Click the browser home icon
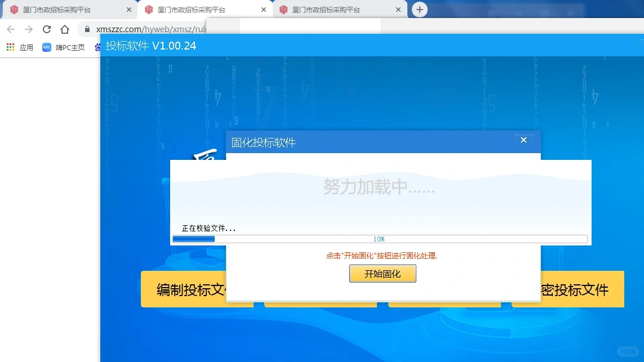This screenshot has height=362, width=644. coord(64,29)
